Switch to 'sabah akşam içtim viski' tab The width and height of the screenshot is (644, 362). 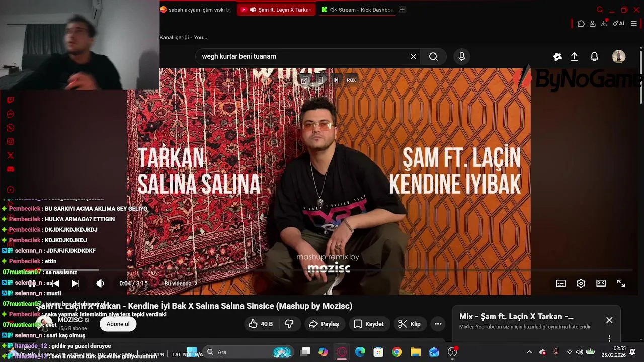click(x=196, y=10)
